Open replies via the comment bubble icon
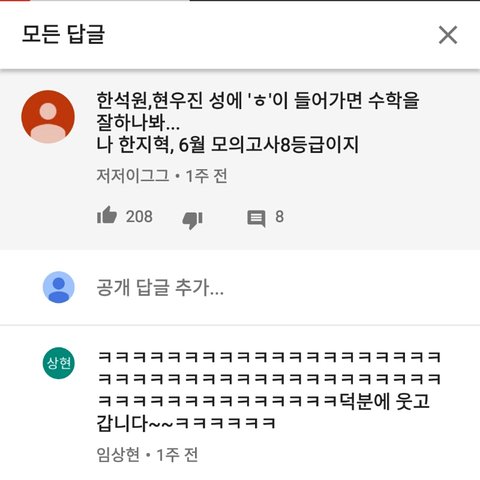 click(256, 218)
